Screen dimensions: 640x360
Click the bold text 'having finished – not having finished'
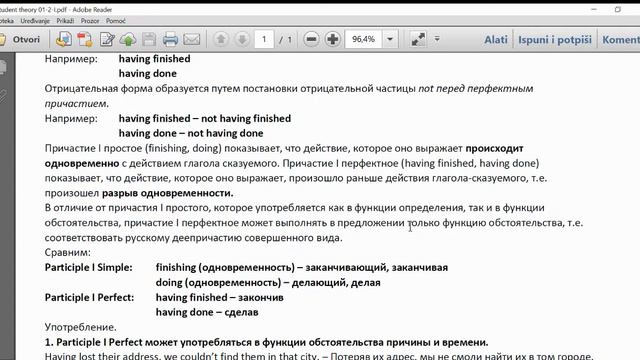click(x=205, y=118)
